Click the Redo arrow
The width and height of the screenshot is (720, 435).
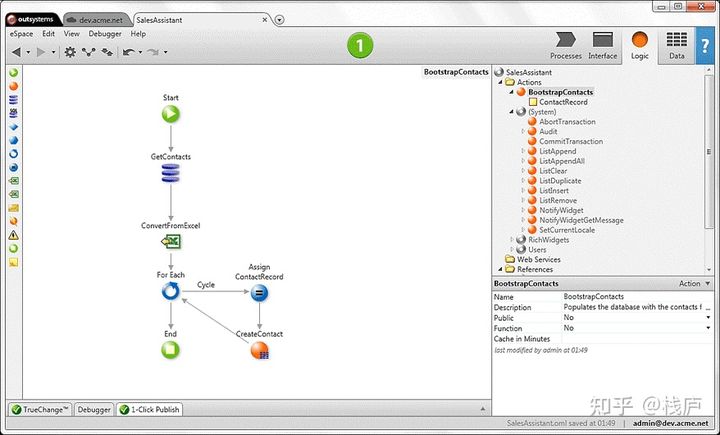(153, 52)
